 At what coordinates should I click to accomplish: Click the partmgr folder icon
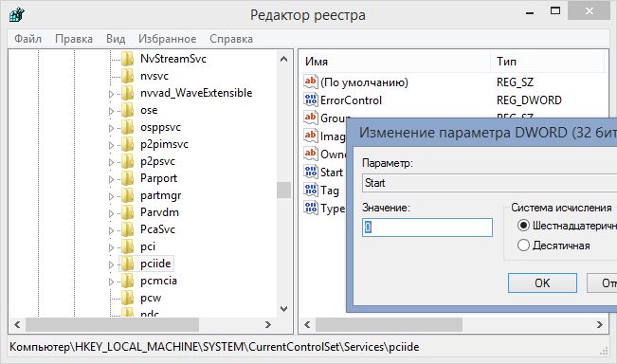tap(127, 195)
